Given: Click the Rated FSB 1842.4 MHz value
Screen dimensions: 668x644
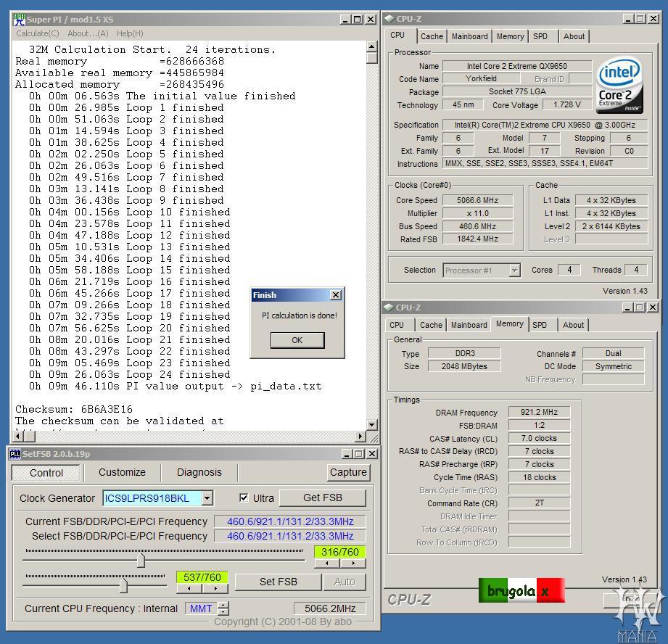Looking at the screenshot, I should [x=477, y=239].
